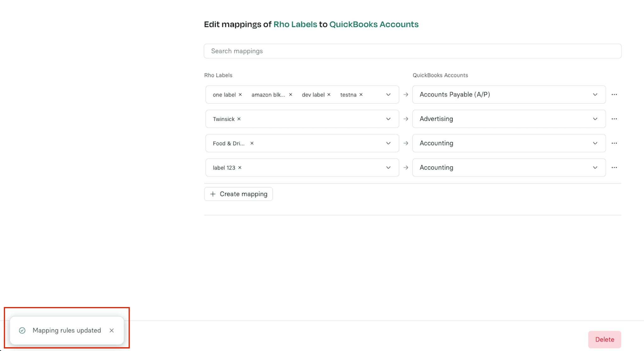Open the QuickBooks Accounts link in heading
The height and width of the screenshot is (351, 644).
374,24
